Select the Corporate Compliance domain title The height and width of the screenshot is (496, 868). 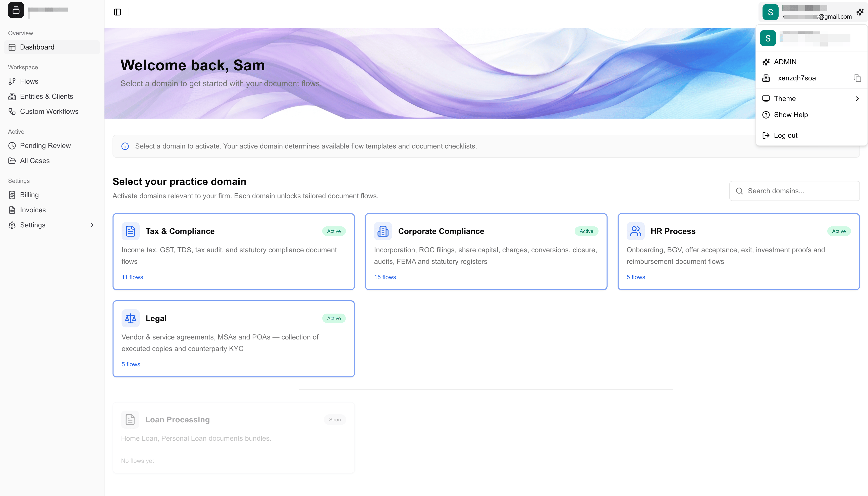(441, 231)
